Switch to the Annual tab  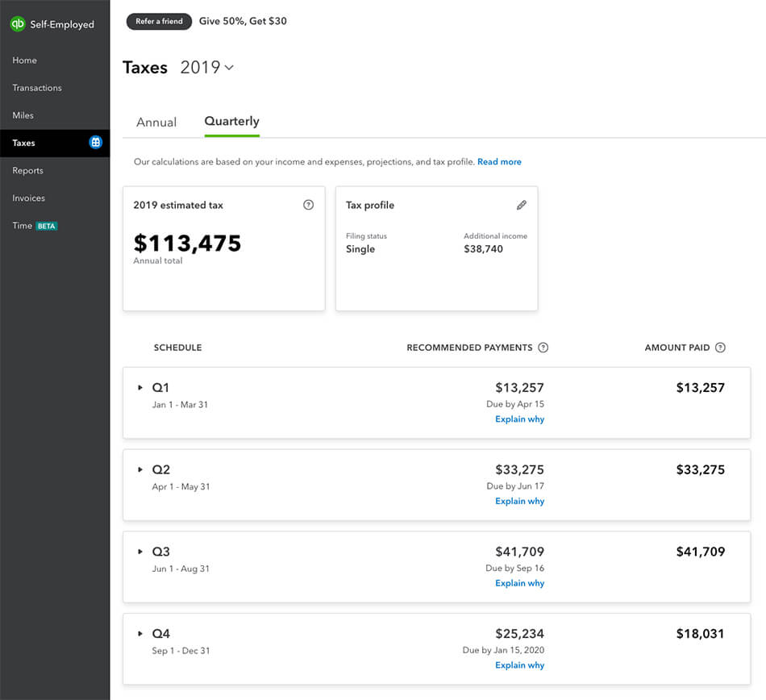click(x=156, y=122)
